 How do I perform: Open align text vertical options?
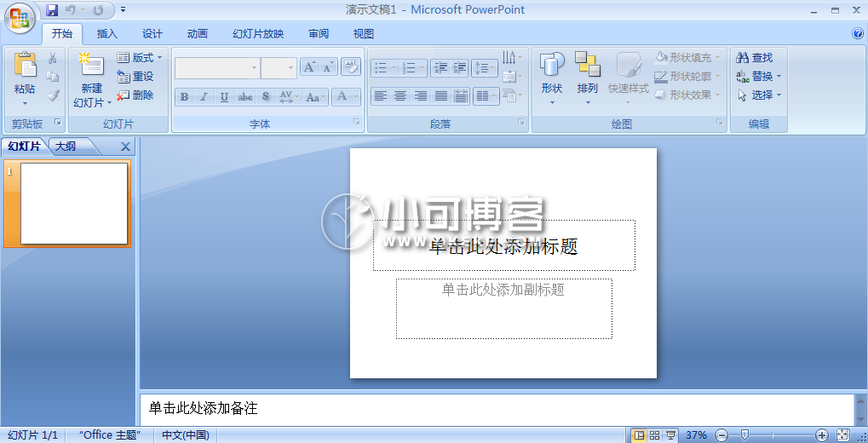[512, 77]
